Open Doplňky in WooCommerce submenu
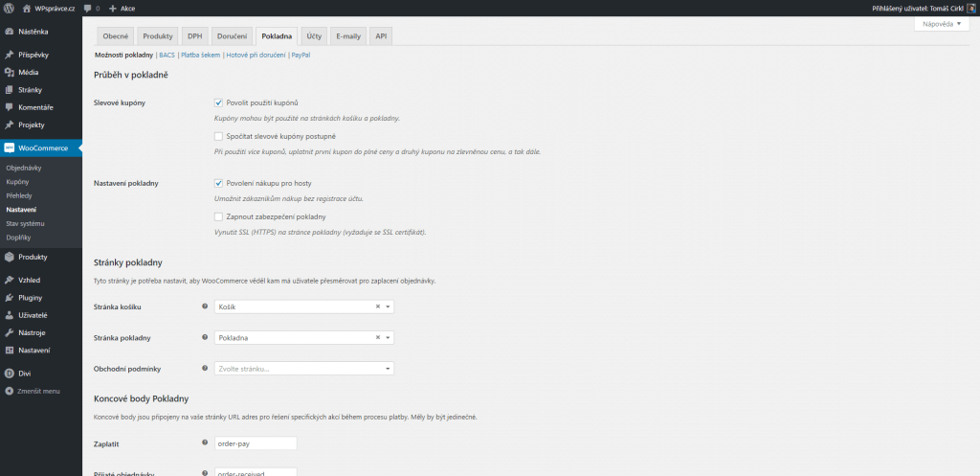Image resolution: width=980 pixels, height=476 pixels. (18, 238)
